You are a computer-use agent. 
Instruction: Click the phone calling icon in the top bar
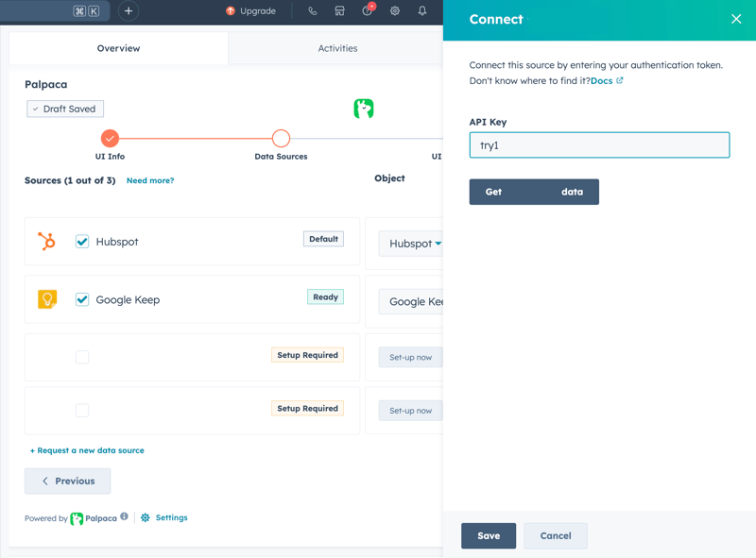coord(313,11)
